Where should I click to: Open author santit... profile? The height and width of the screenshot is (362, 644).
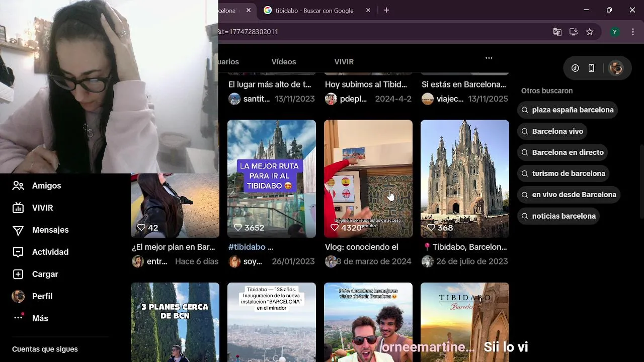point(250,99)
